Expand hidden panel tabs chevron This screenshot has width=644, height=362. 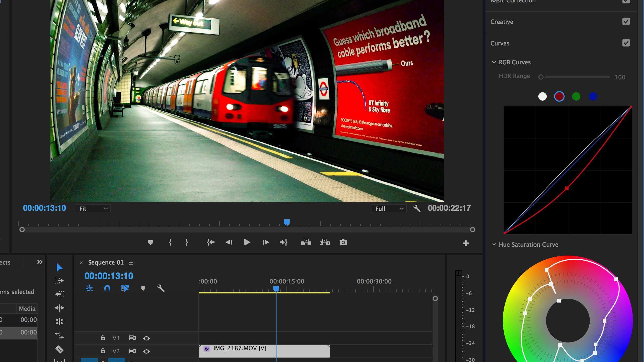tap(40, 262)
